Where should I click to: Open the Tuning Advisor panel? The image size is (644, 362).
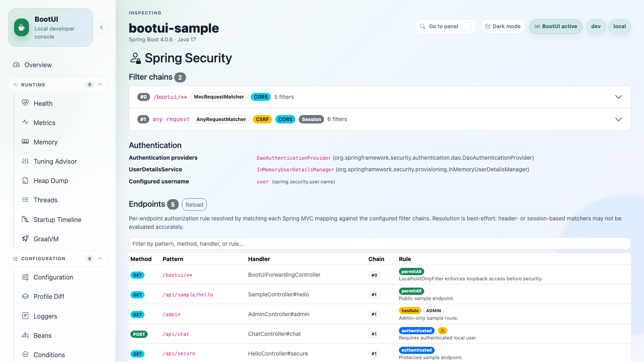click(x=55, y=161)
